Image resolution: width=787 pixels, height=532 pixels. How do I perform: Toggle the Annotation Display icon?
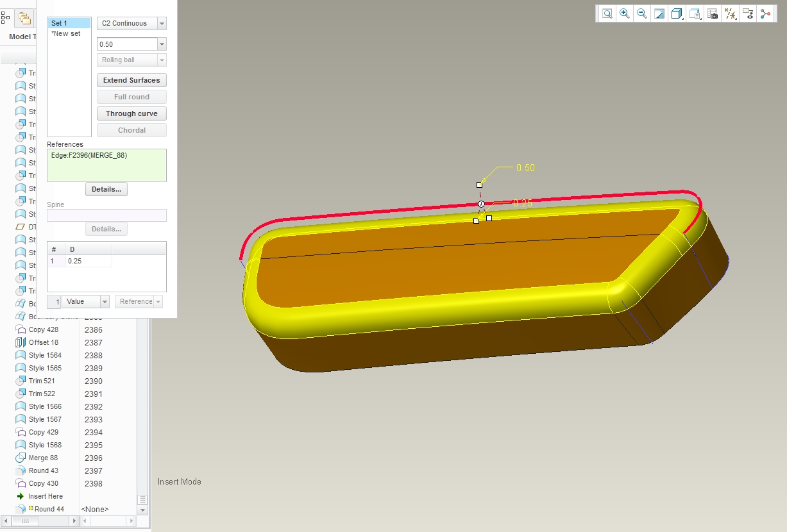click(747, 13)
